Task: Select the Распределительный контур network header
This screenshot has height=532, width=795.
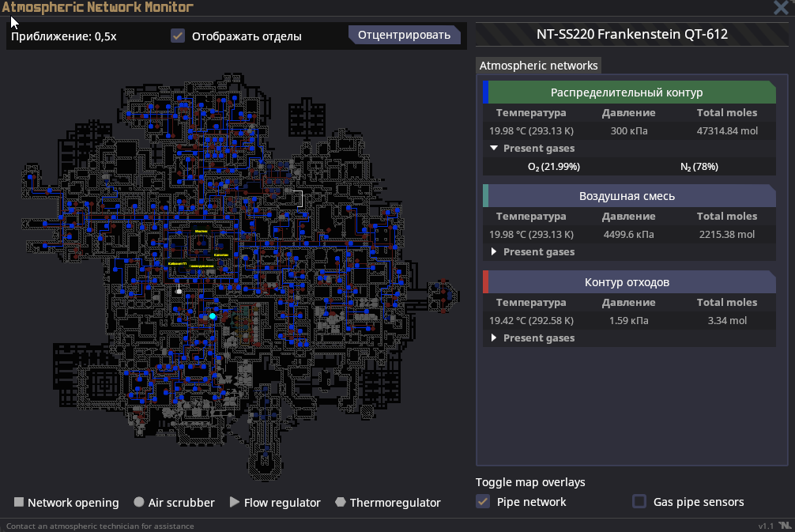Action: [x=627, y=92]
